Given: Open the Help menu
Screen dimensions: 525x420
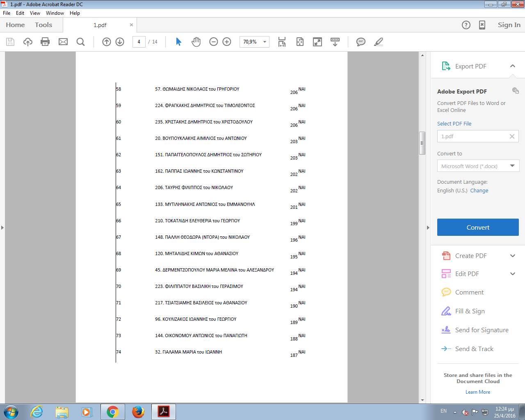Looking at the screenshot, I should point(75,13).
